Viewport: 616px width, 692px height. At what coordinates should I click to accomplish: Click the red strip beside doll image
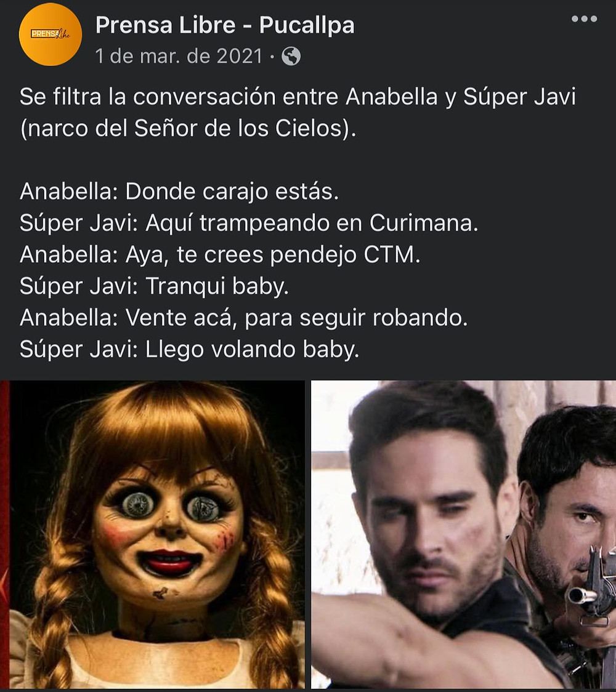point(4,534)
